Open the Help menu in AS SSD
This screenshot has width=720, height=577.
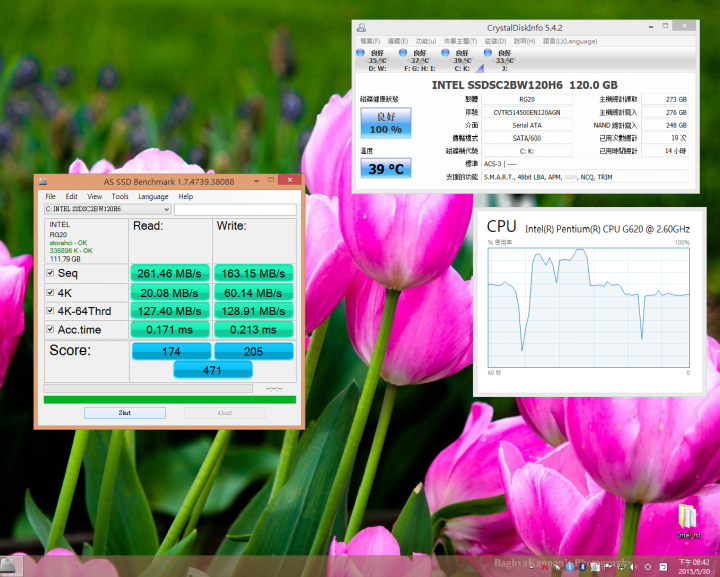[x=186, y=196]
